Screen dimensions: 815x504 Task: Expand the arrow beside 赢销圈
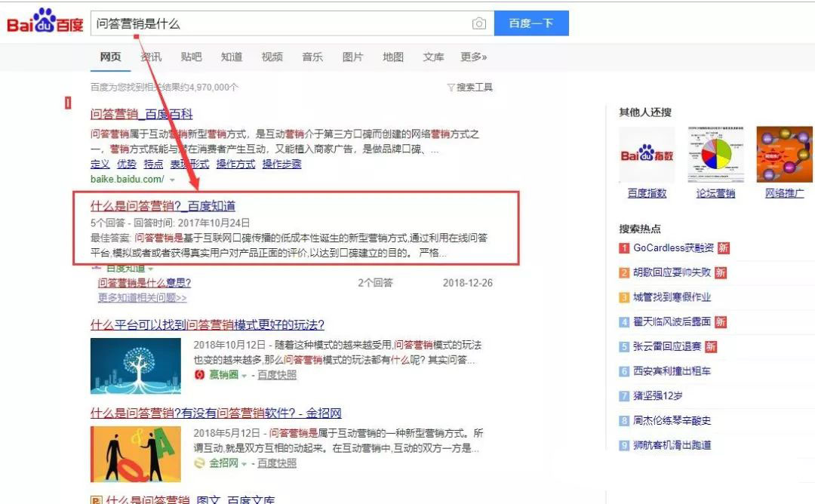(244, 376)
